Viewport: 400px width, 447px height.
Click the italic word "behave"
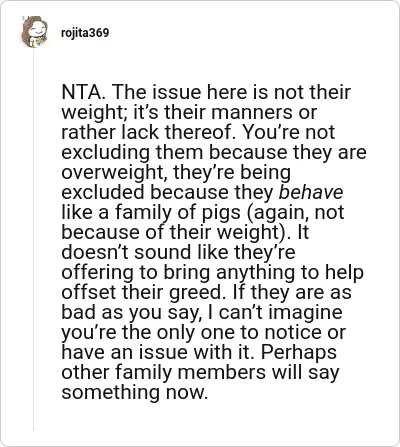[311, 192]
